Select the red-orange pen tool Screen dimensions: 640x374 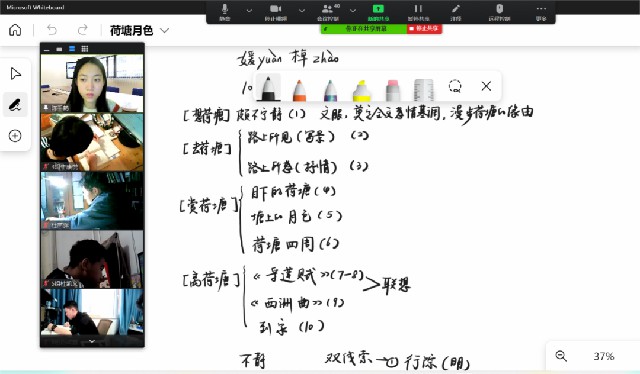299,90
